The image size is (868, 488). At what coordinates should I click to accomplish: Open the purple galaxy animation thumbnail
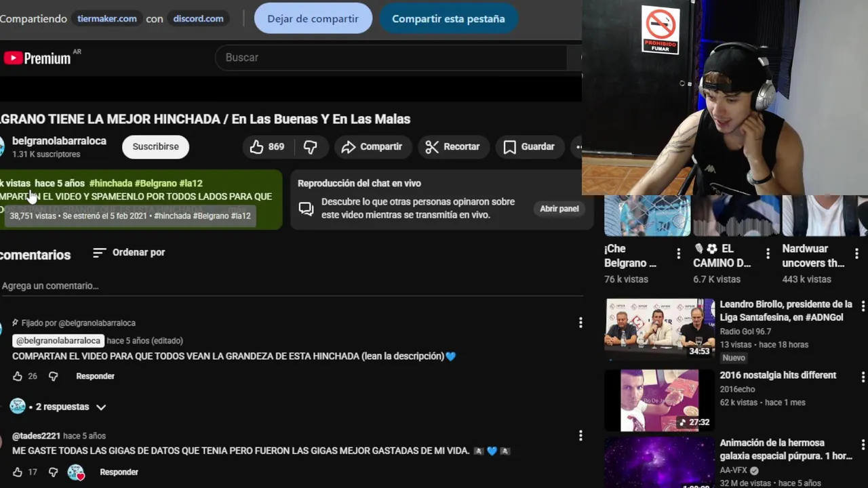(660, 462)
